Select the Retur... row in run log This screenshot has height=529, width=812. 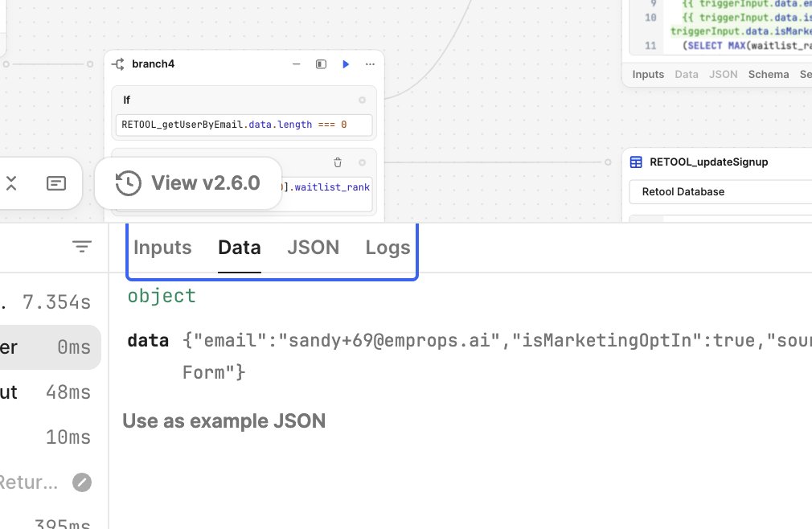pyautogui.click(x=51, y=482)
